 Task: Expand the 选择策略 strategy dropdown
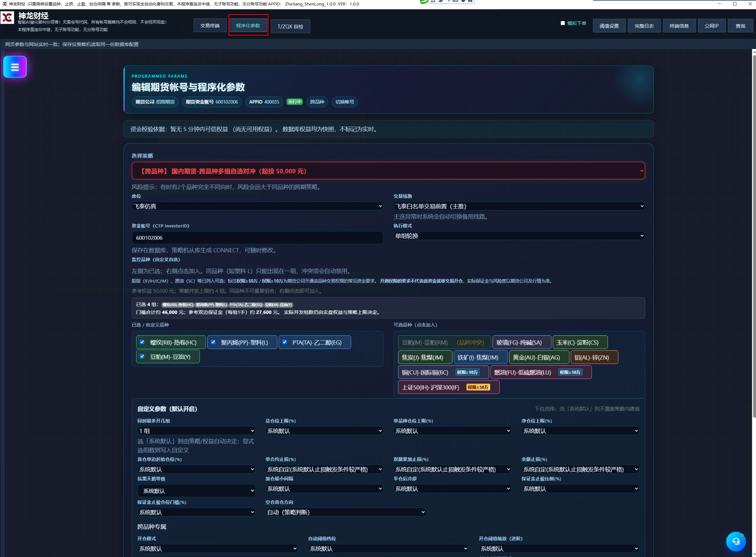388,171
